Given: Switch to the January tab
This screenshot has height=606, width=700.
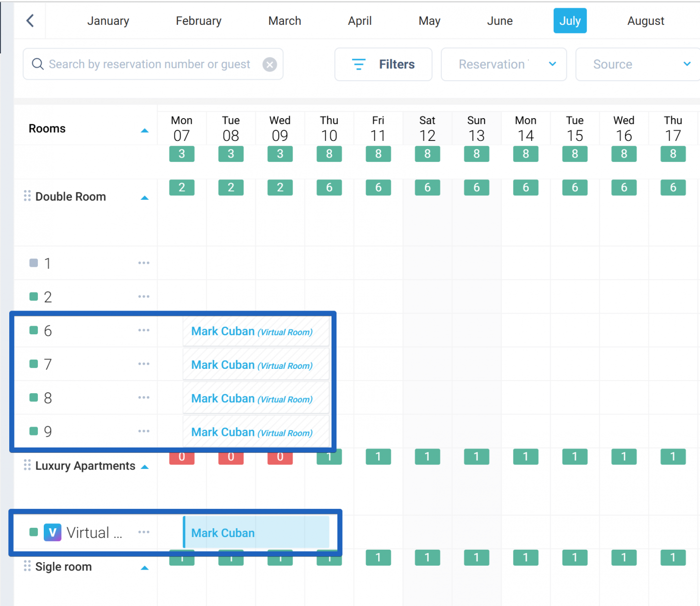Looking at the screenshot, I should pyautogui.click(x=108, y=21).
